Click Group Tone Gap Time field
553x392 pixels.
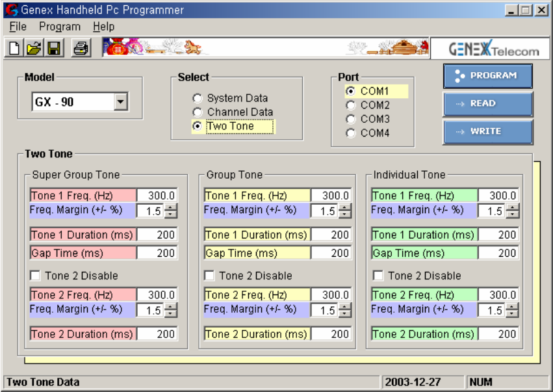pos(331,253)
